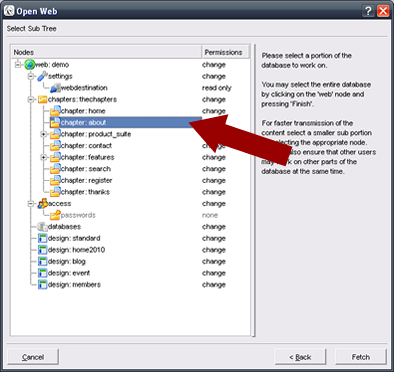Expand the chapter: features node

pyautogui.click(x=43, y=157)
